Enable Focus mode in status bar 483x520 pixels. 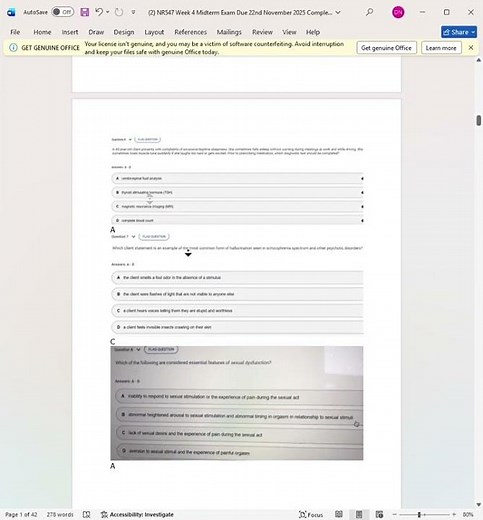[x=311, y=514]
